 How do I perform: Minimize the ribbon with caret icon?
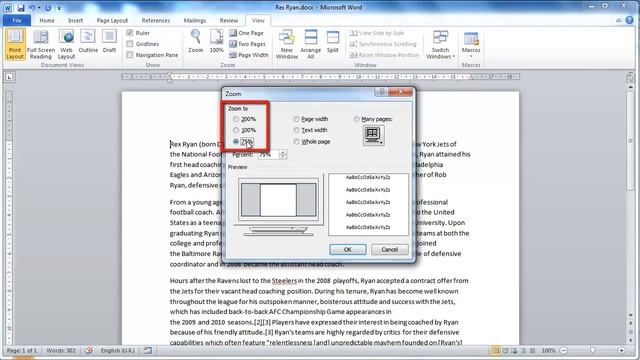pos(619,20)
